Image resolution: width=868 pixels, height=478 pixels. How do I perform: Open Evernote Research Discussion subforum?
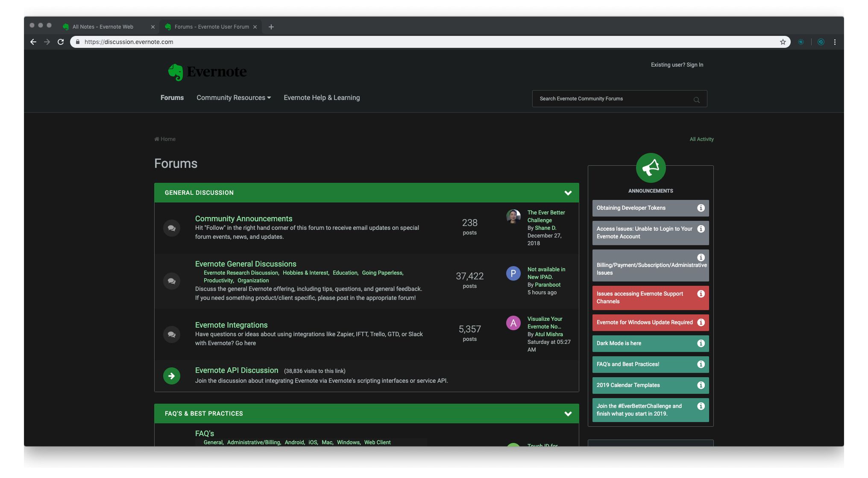click(x=240, y=273)
